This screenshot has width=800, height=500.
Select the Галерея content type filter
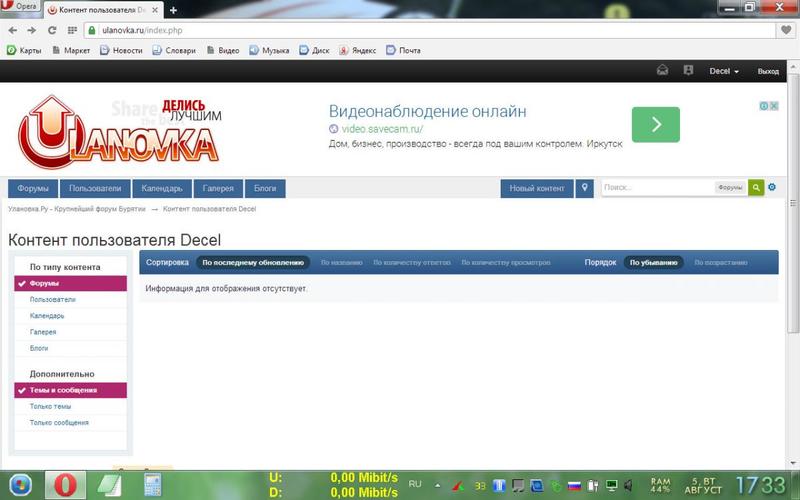[70, 332]
